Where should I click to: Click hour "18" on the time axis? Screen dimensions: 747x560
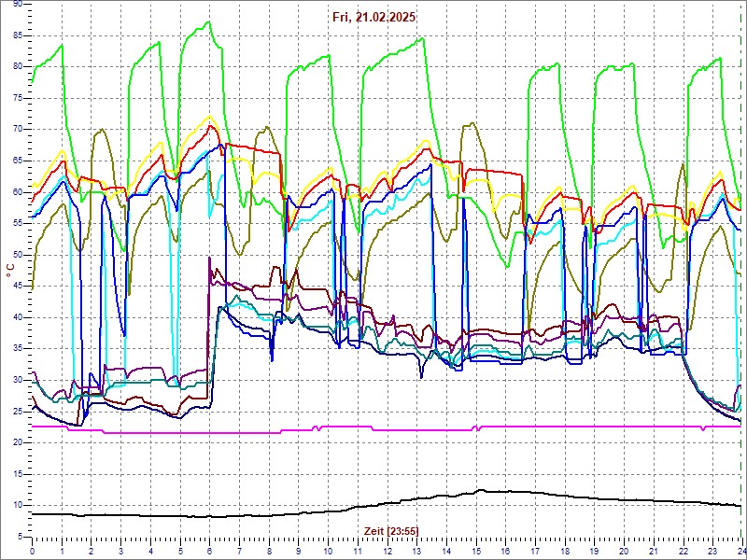[x=564, y=551]
